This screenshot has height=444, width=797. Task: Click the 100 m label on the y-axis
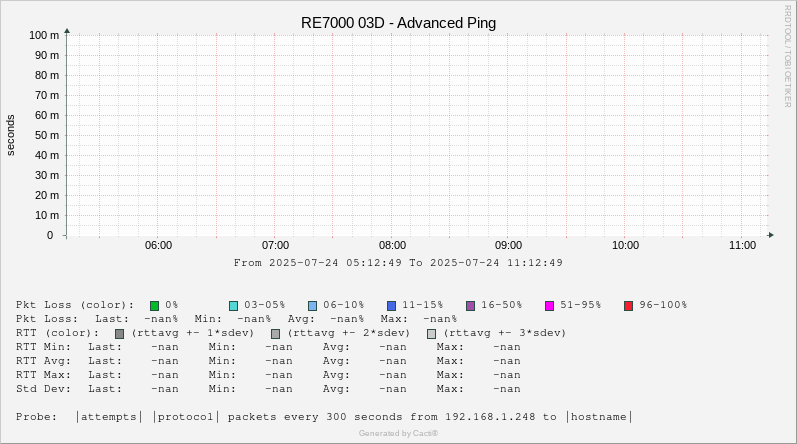coord(43,35)
